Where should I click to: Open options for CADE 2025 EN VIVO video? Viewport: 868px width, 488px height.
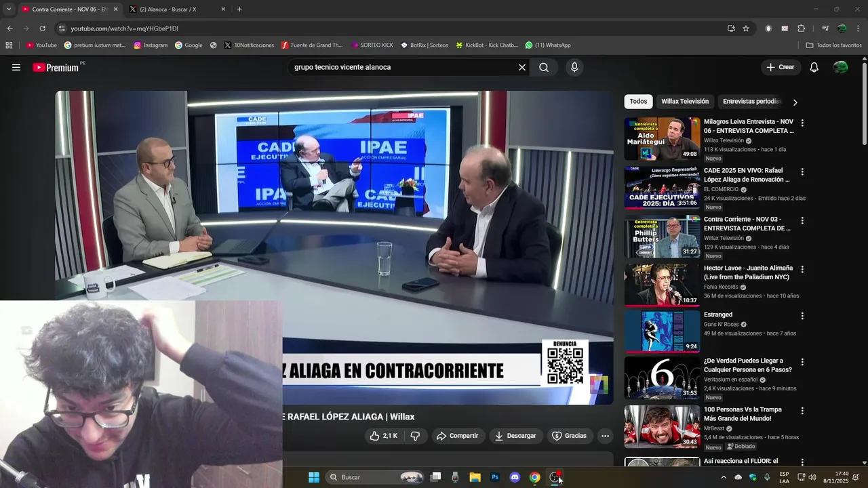(802, 172)
